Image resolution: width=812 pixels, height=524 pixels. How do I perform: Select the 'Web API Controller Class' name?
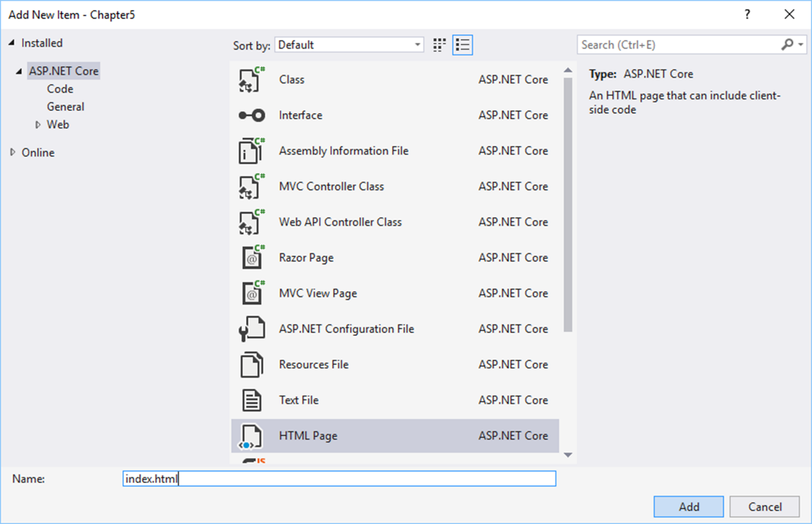[340, 222]
